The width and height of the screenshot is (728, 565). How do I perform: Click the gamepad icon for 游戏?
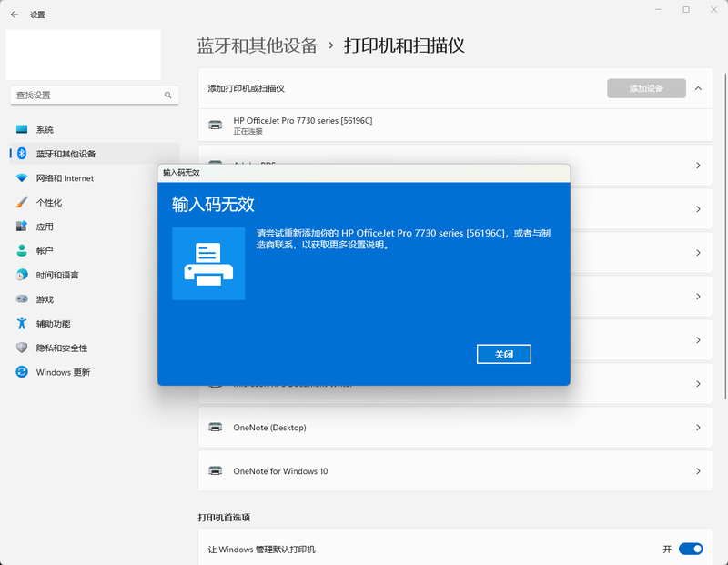pos(22,299)
